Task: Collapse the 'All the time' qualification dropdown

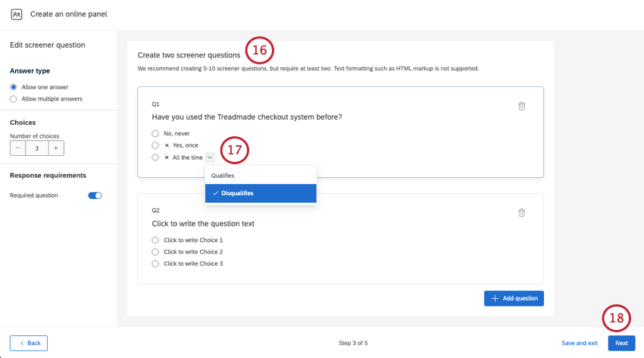Action: click(210, 157)
